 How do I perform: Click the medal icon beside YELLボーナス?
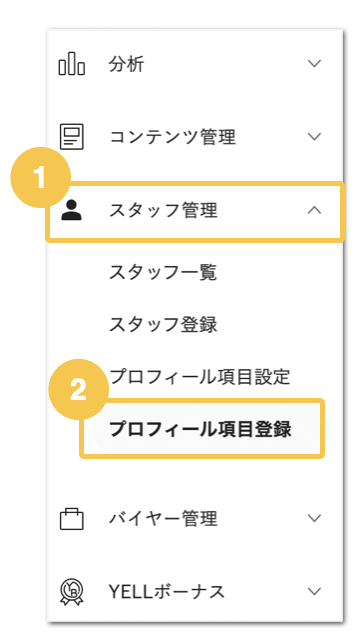click(x=71, y=591)
